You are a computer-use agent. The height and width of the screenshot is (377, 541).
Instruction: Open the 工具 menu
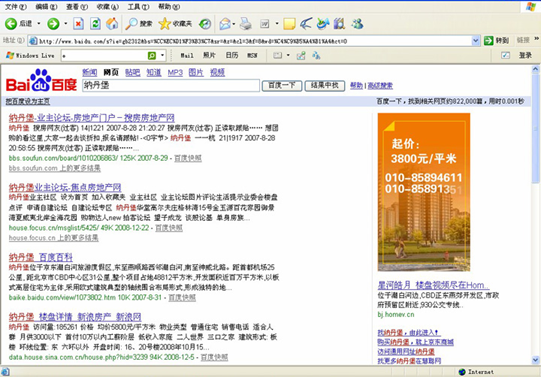(138, 7)
